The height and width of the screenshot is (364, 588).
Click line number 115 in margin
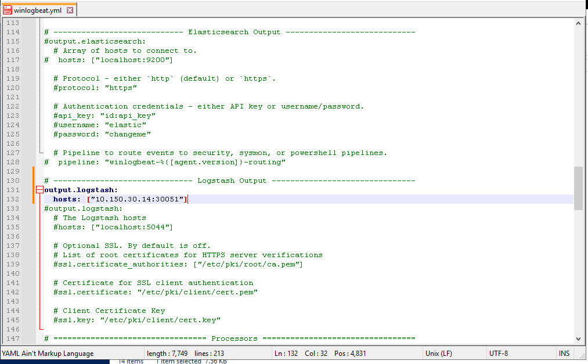[x=13, y=41]
